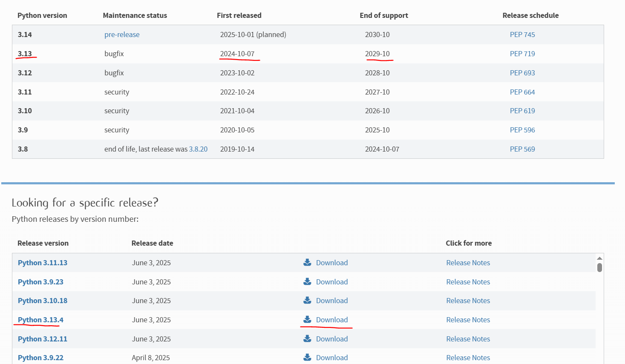Click the download icon for Python 3.13.4
Viewport: 625px width, 364px height.
307,319
